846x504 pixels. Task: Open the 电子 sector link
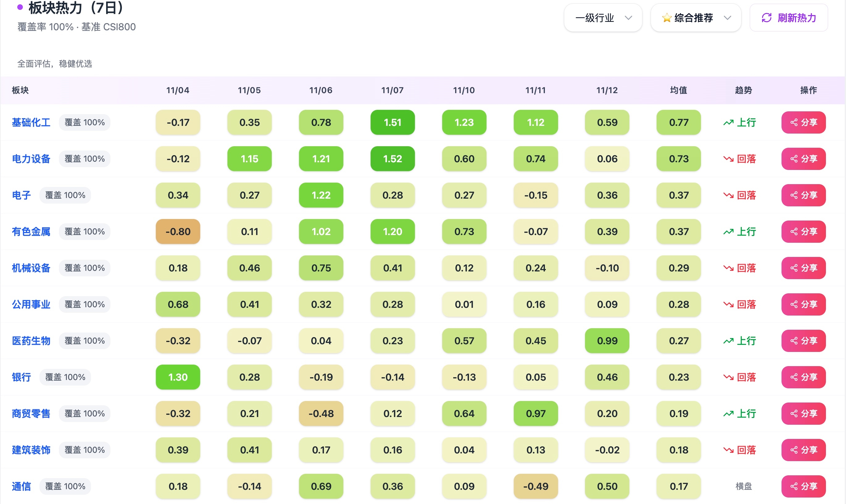tap(21, 195)
